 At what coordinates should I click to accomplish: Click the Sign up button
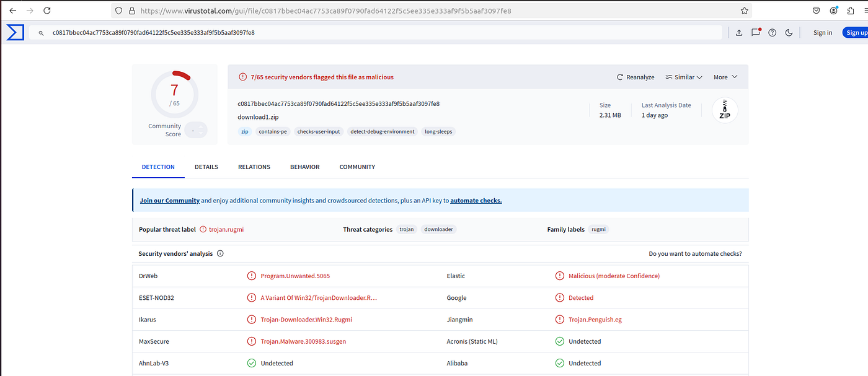tap(855, 33)
